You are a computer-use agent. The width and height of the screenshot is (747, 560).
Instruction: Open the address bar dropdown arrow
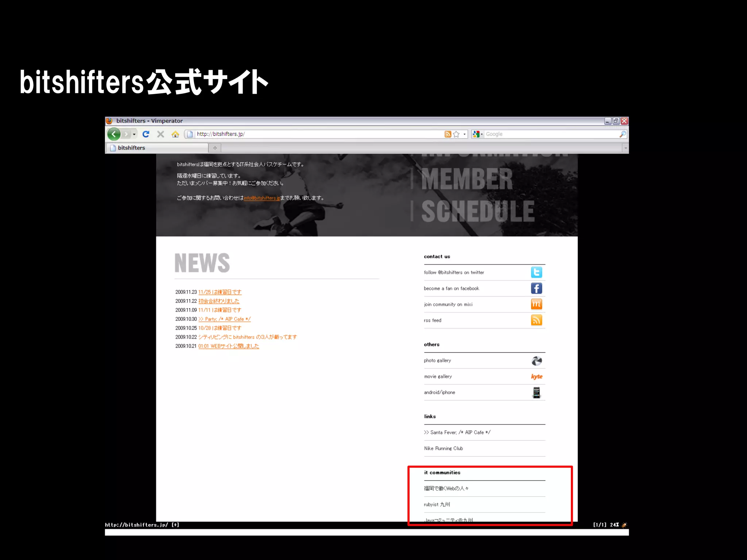click(x=464, y=134)
